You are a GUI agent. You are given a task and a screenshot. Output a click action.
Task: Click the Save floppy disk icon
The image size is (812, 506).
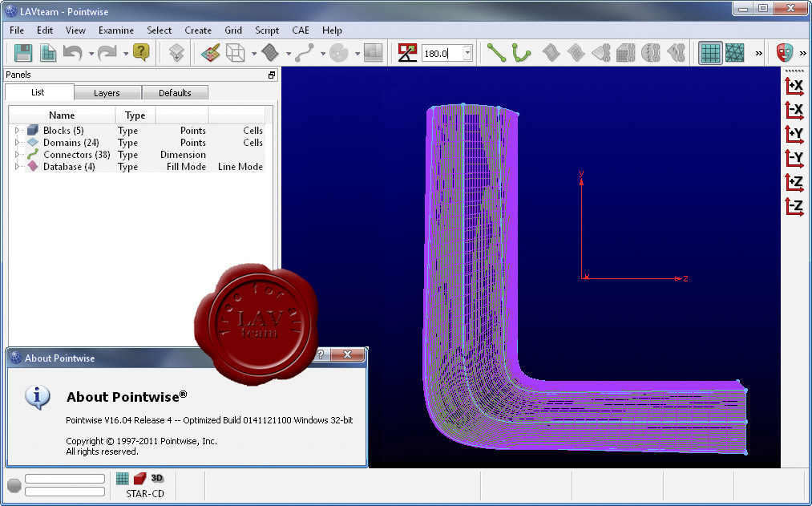pyautogui.click(x=22, y=53)
